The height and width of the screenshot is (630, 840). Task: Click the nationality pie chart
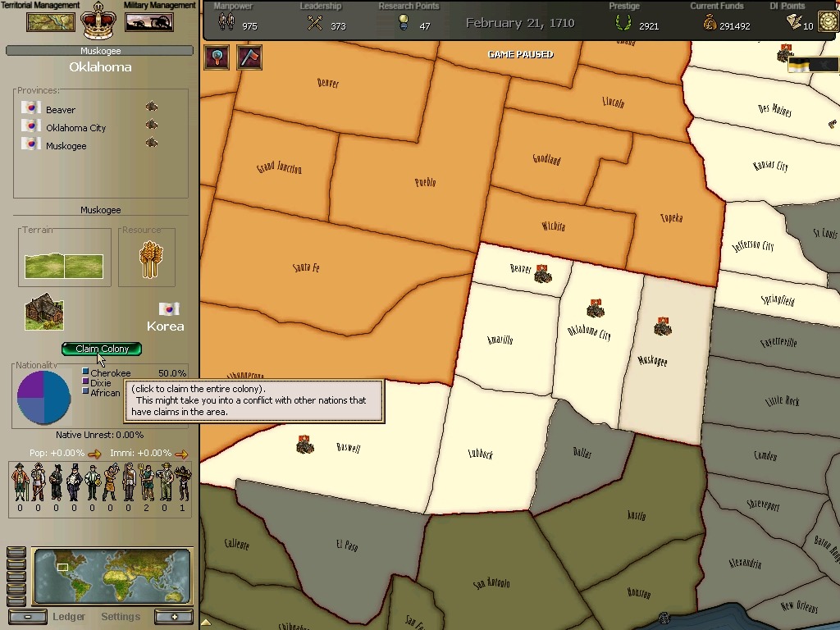point(44,398)
